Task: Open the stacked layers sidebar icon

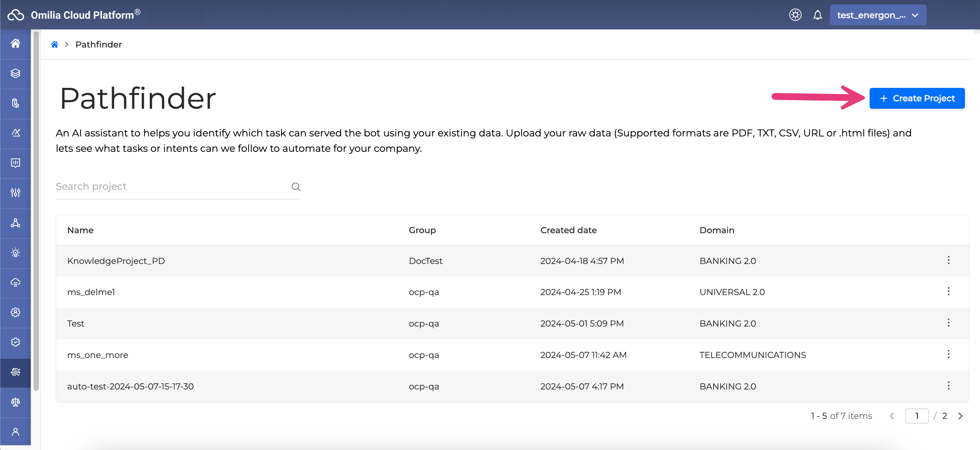Action: point(15,73)
